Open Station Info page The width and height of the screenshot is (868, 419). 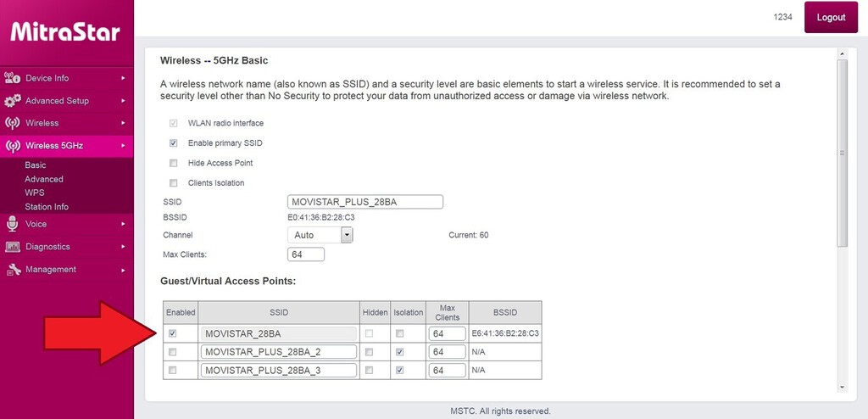(x=47, y=207)
